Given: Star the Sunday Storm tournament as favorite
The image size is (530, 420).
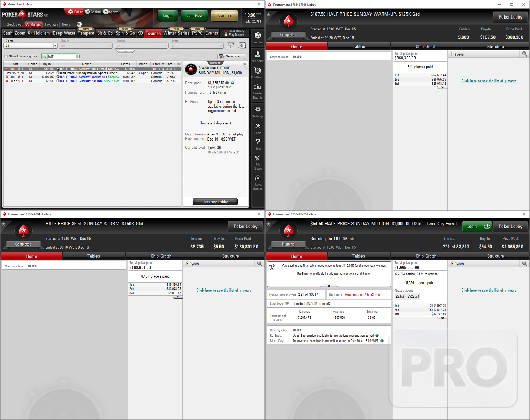Looking at the screenshot, I should (x=4, y=224).
